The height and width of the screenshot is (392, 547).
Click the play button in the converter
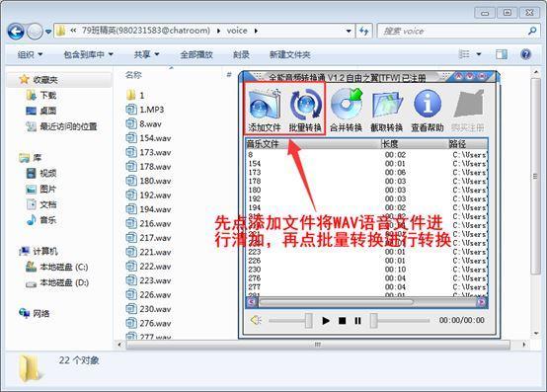coord(326,321)
